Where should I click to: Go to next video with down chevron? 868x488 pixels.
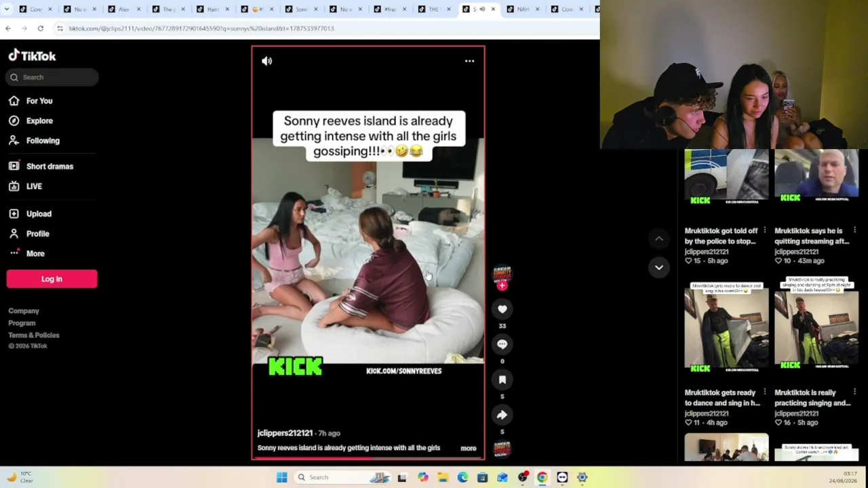pyautogui.click(x=658, y=267)
